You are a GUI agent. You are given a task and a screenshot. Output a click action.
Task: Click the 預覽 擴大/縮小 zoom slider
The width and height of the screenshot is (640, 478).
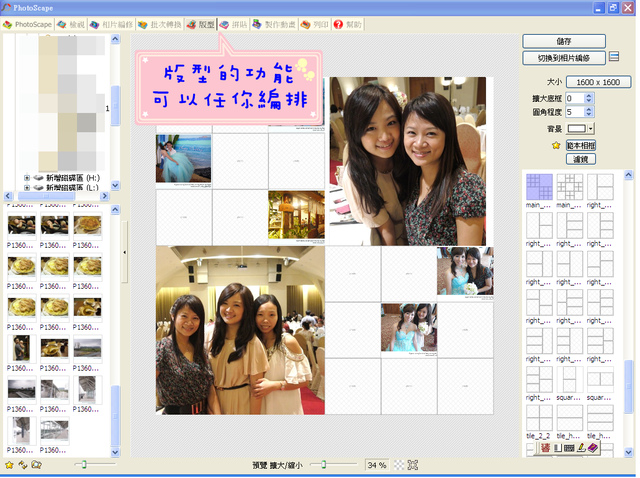click(x=333, y=465)
